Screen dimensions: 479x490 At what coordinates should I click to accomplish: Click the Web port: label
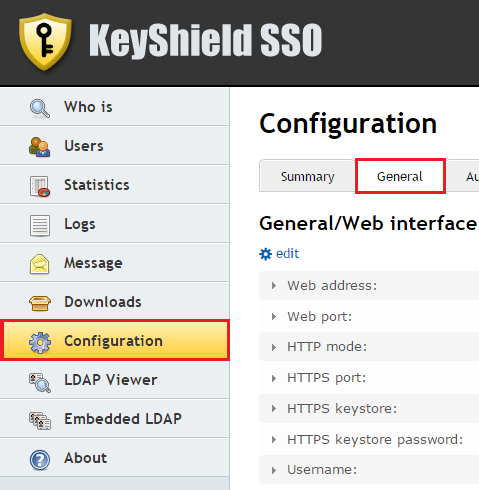pyautogui.click(x=319, y=316)
